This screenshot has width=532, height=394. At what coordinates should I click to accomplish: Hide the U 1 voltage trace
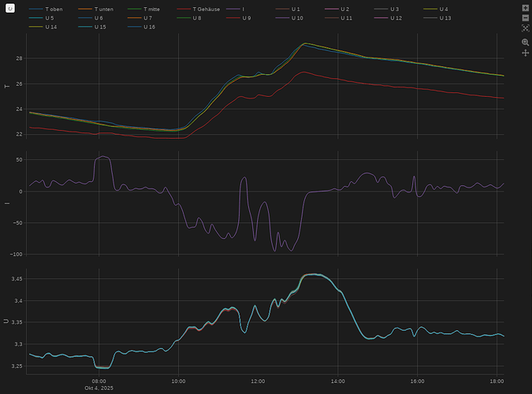coord(296,9)
